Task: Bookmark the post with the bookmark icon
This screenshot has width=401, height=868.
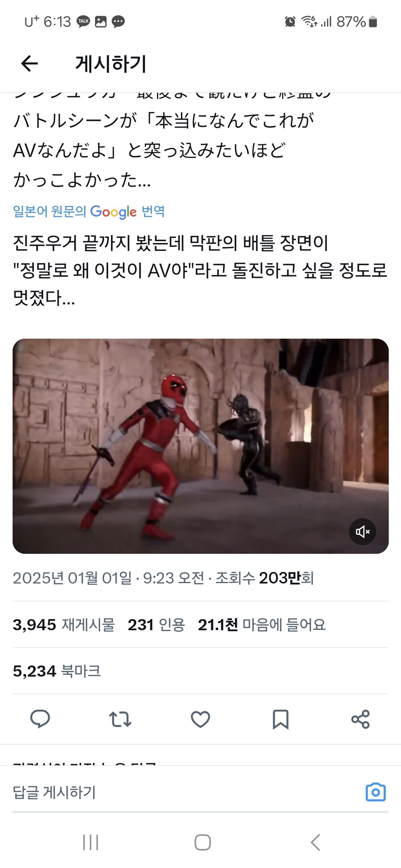Action: point(281,719)
